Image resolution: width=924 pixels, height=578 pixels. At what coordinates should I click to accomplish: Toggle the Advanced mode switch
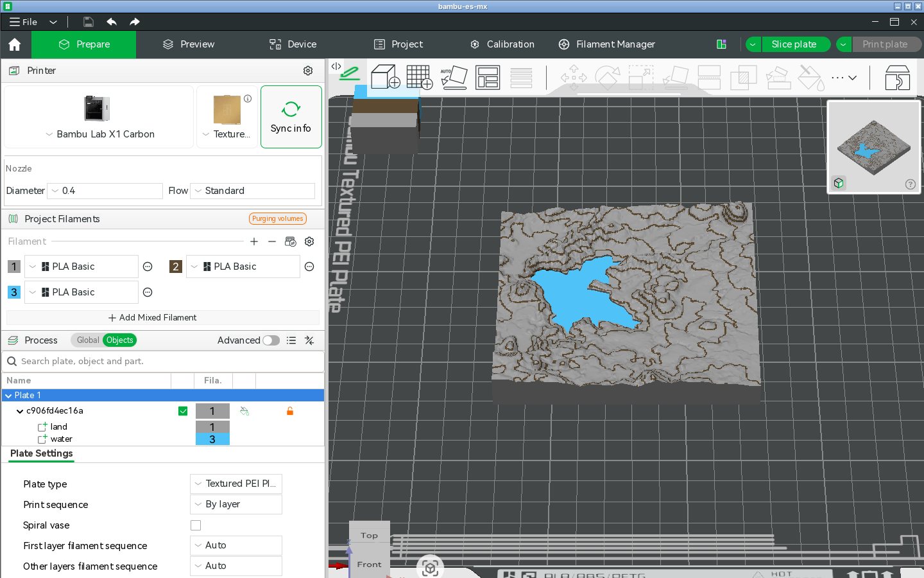click(271, 340)
